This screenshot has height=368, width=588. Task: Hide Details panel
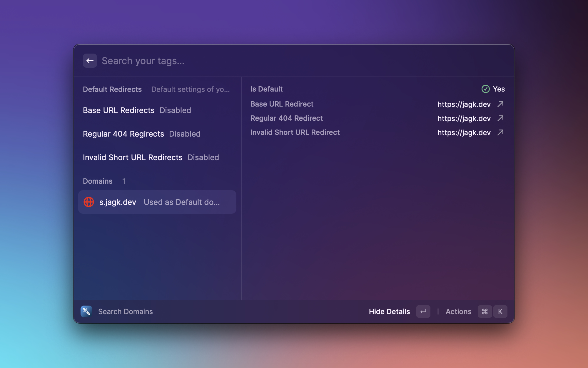pyautogui.click(x=389, y=311)
